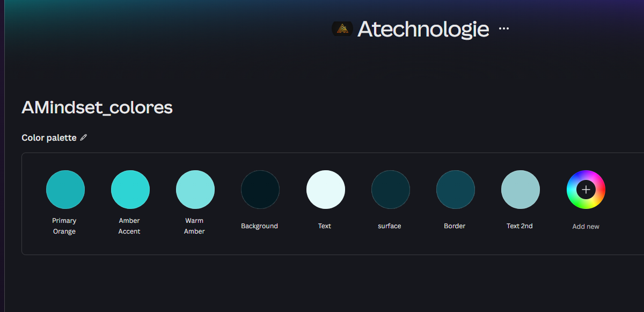Click the pencil icon to rename Color palette

[x=84, y=137]
